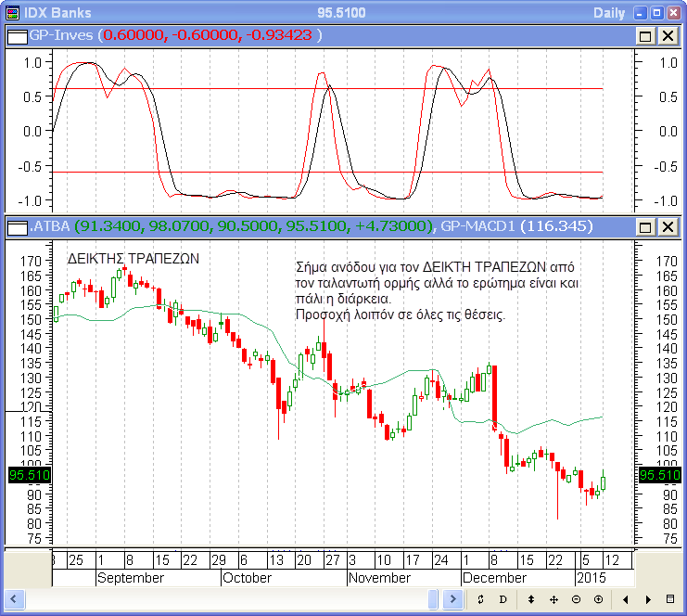Image resolution: width=687 pixels, height=616 pixels.
Task: Click the vertical double-arrow rescale icon
Action: [x=531, y=599]
